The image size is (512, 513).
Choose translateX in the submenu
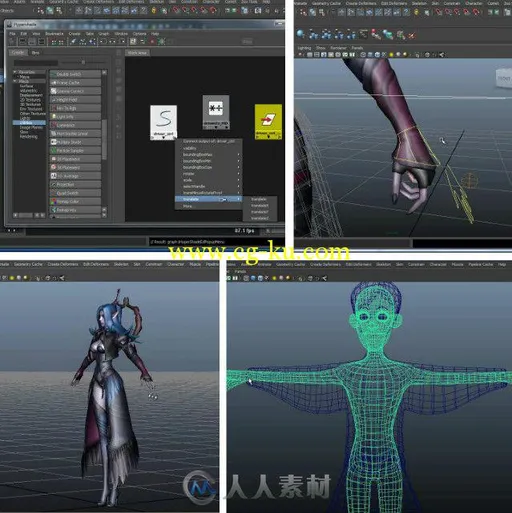click(x=260, y=206)
